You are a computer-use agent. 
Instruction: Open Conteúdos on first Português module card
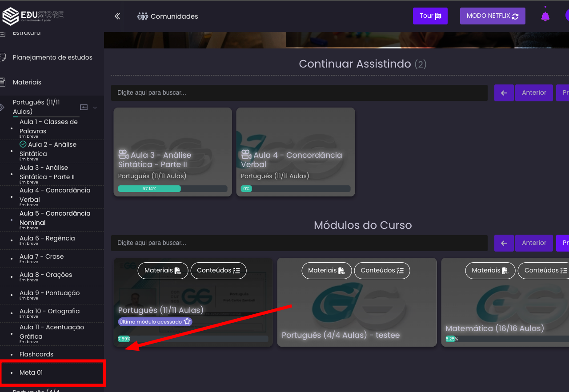point(218,270)
